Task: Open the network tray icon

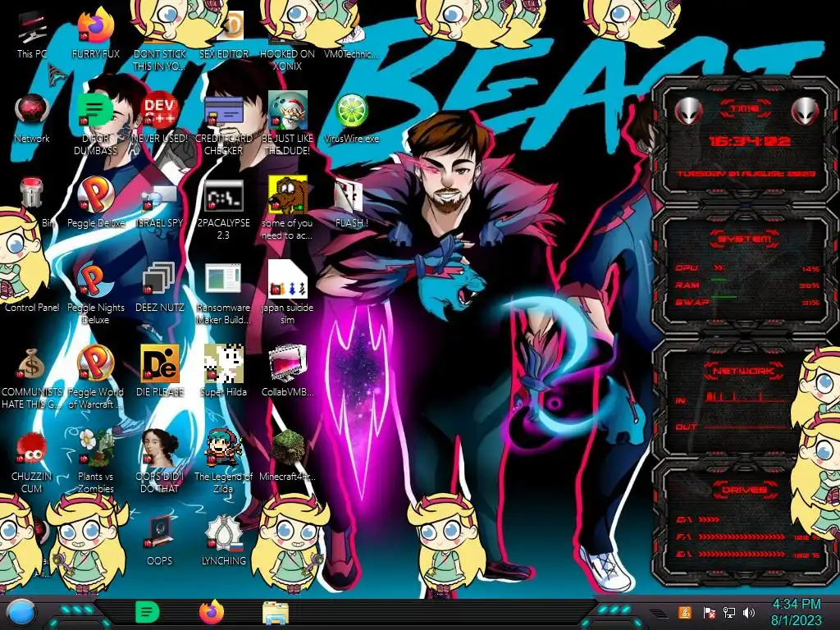Action: coord(729,613)
